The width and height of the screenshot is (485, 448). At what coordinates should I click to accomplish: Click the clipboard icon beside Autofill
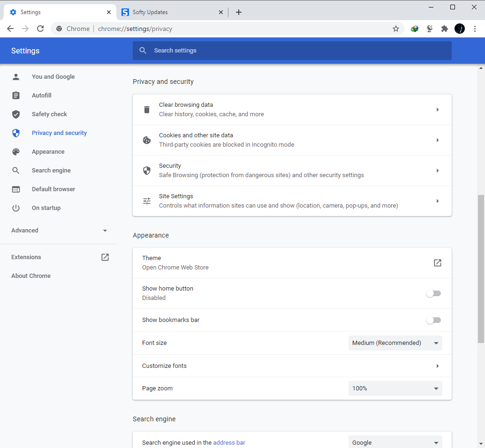[16, 95]
